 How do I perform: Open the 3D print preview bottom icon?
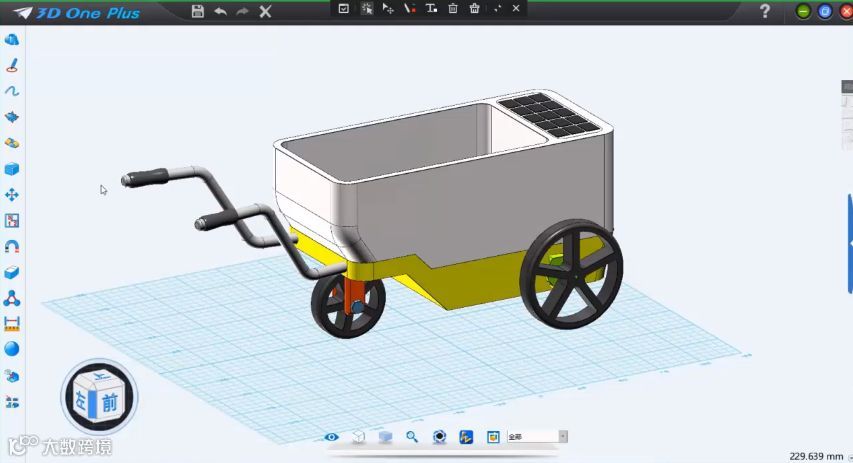coord(440,437)
